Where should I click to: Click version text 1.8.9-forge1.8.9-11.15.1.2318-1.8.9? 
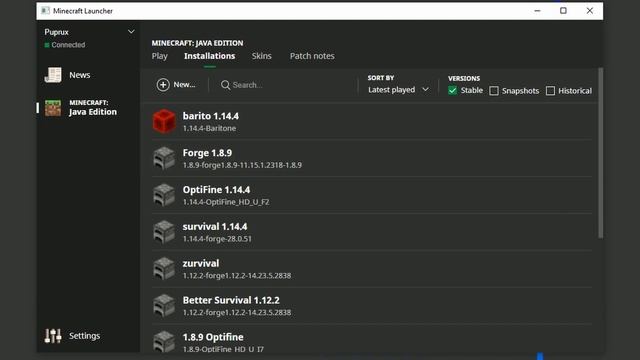(242, 165)
